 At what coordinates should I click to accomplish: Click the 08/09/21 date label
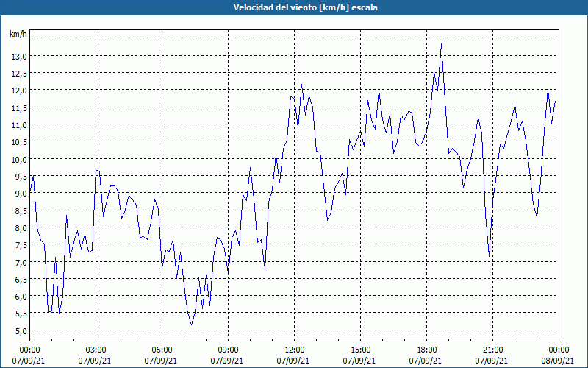coord(558,361)
